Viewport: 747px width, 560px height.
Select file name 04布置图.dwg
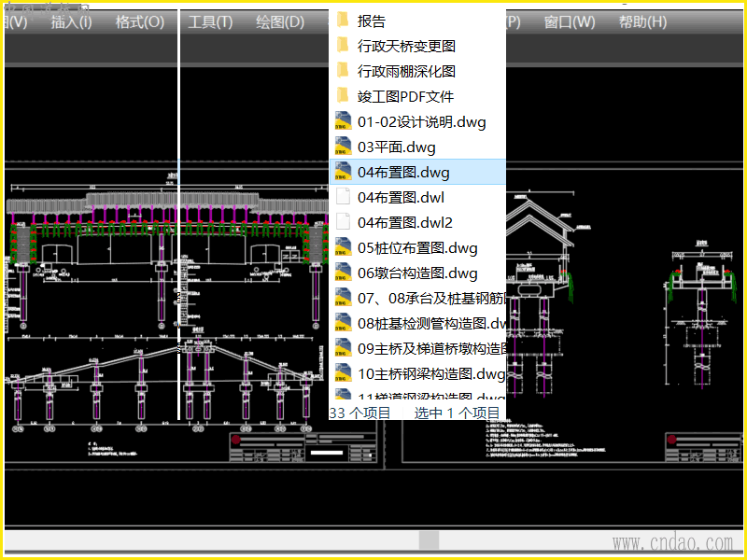[x=403, y=173]
